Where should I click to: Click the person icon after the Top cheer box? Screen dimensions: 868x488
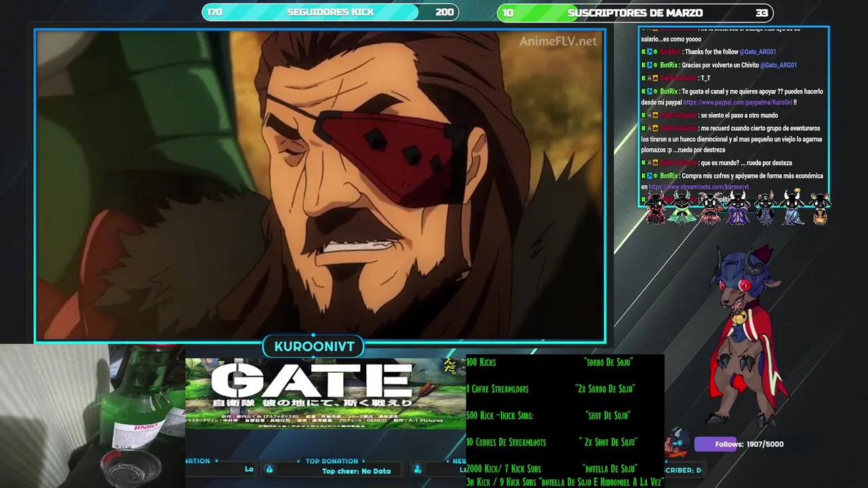pos(418,469)
